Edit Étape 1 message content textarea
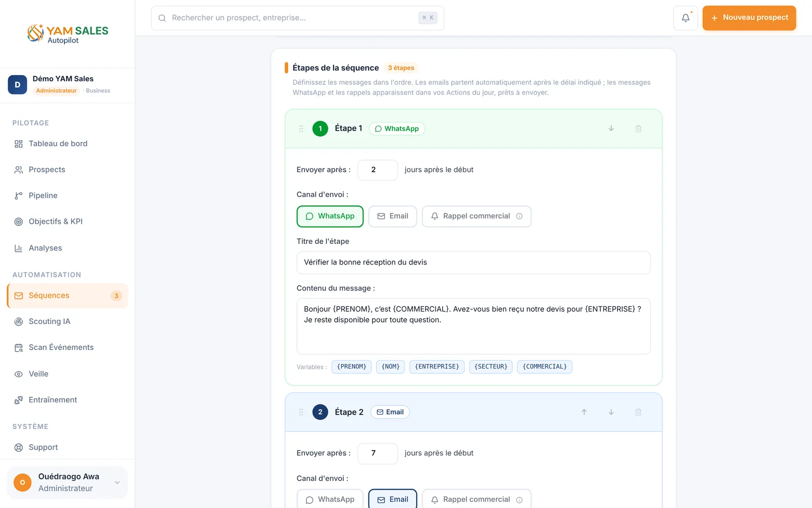The height and width of the screenshot is (508, 812). (x=473, y=326)
